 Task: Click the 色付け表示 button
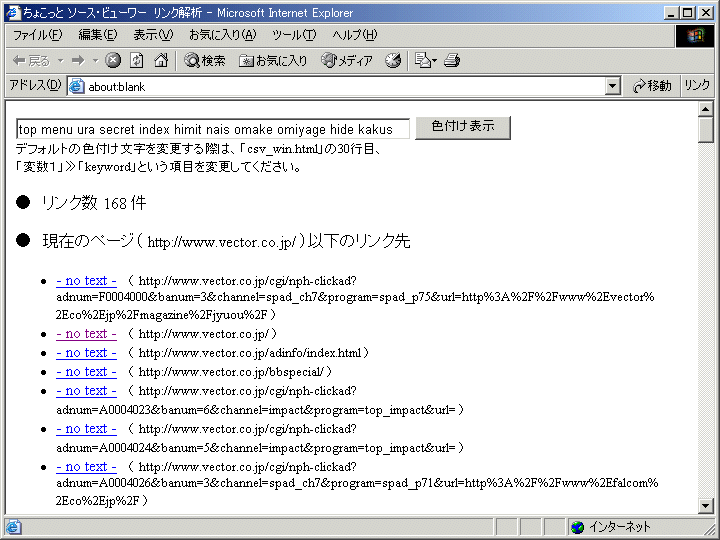pyautogui.click(x=463, y=127)
